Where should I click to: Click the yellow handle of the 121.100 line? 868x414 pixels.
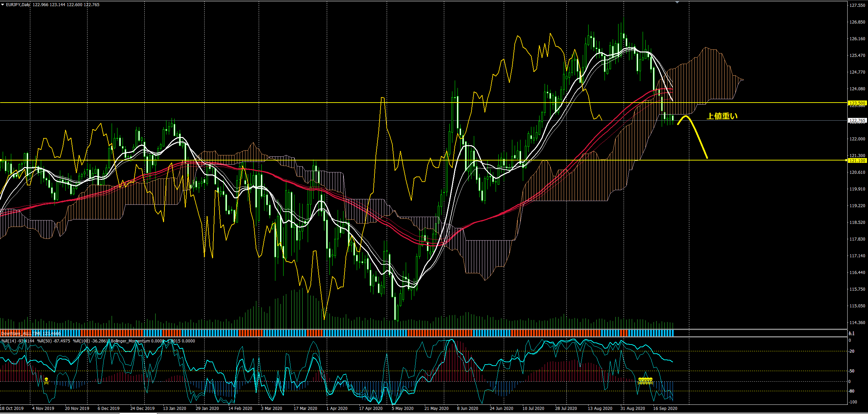coord(846,160)
